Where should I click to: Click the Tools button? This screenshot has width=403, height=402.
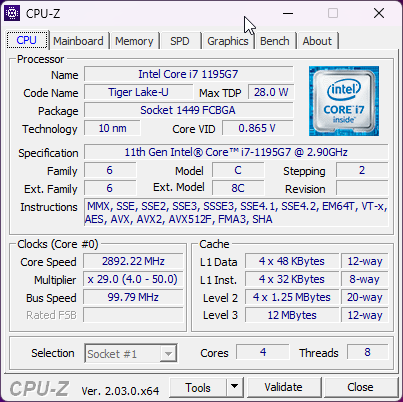click(x=198, y=387)
